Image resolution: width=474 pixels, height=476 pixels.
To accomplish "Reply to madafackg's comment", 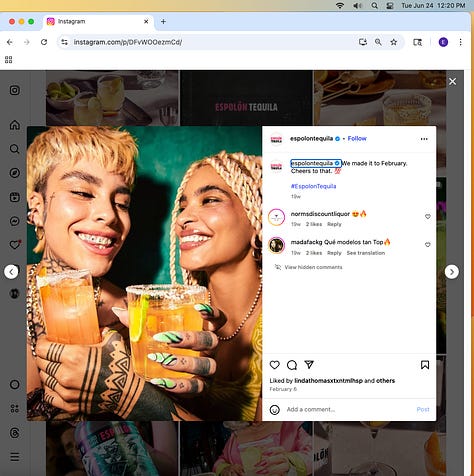I will coord(334,253).
